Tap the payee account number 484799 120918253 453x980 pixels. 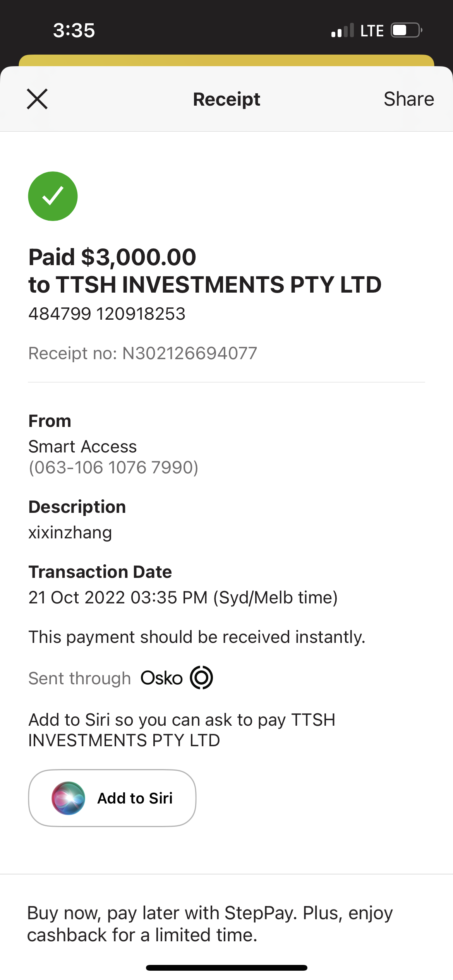click(107, 314)
